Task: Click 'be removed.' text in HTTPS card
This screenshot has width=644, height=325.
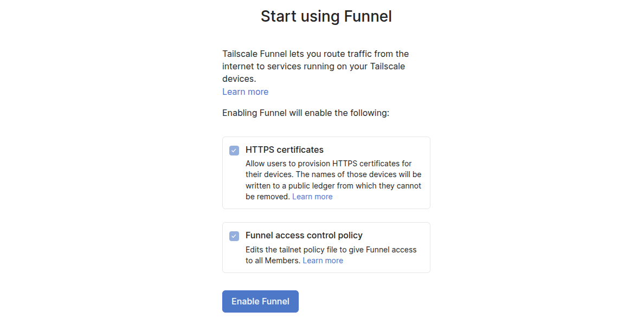Action: (x=268, y=197)
